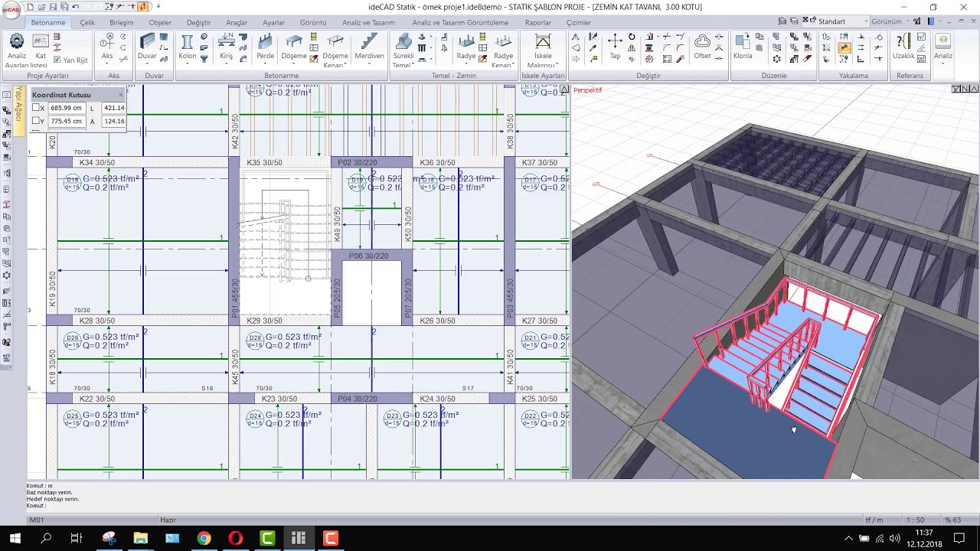Open the Çizimler ribbon tab
980x551 pixels.
coord(579,22)
